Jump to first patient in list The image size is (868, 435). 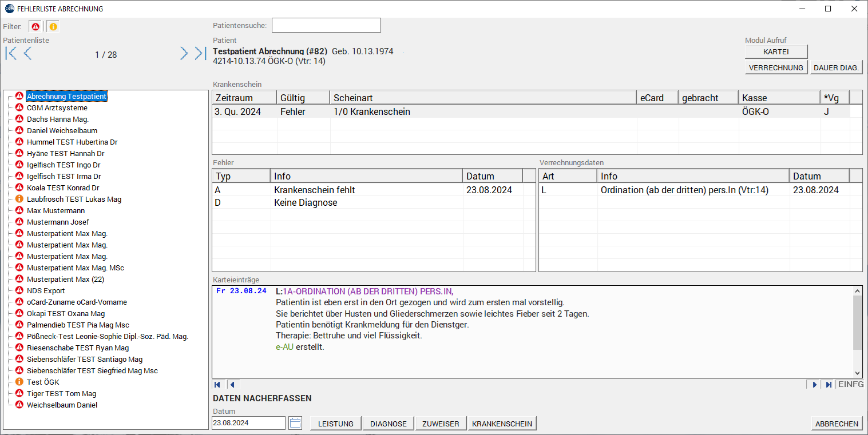[11, 54]
